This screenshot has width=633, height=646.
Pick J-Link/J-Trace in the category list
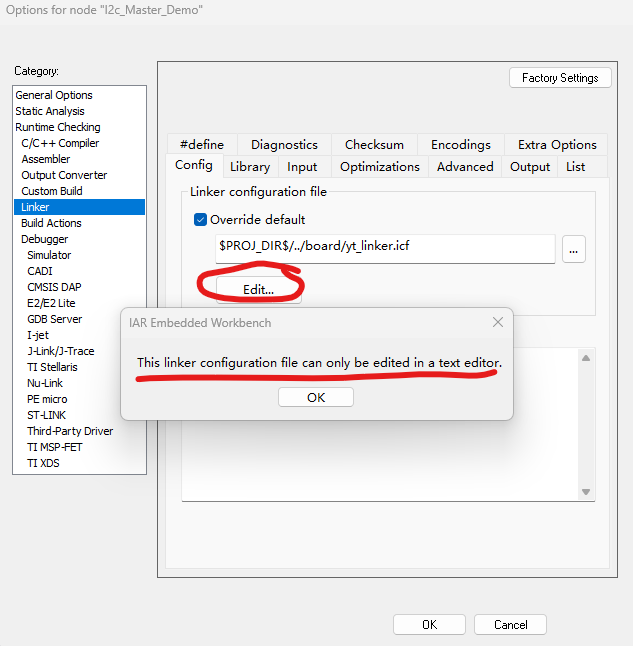click(x=60, y=351)
